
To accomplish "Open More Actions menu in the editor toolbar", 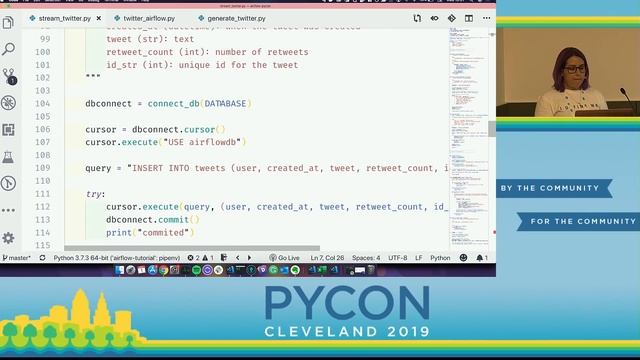I will [x=487, y=18].
